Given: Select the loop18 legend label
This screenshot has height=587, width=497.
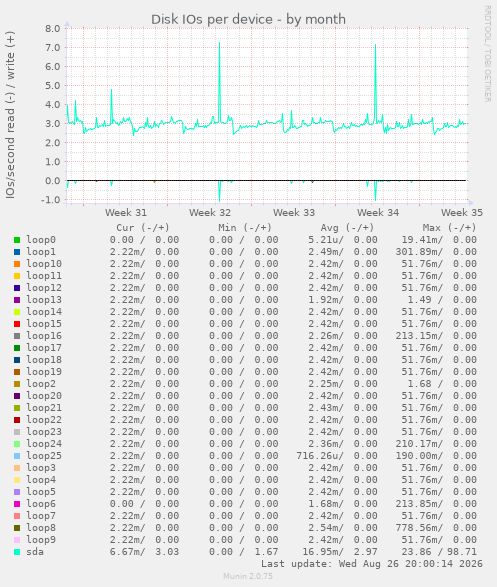Looking at the screenshot, I should [44, 360].
